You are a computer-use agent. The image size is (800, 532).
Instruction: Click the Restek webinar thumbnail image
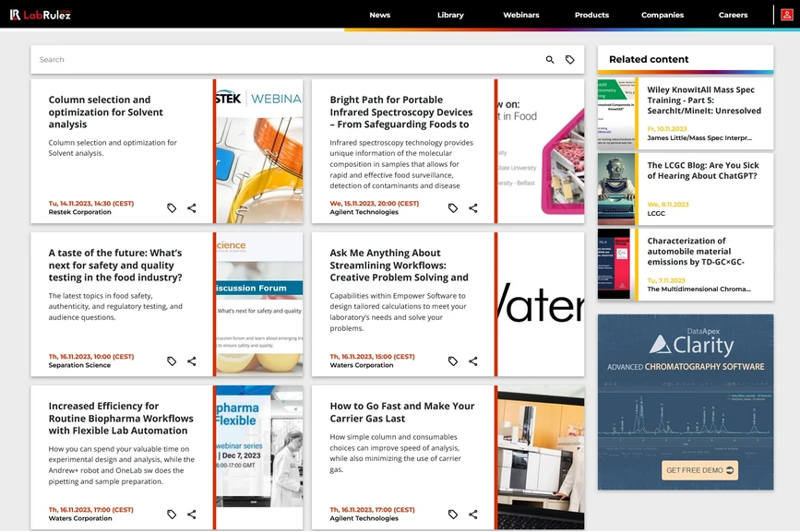[259, 151]
